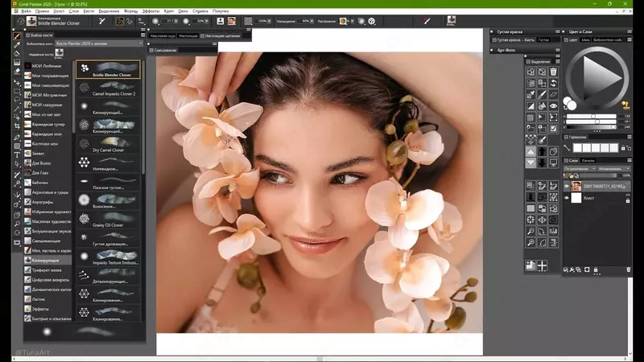Choose the Camel Impasto Cloner 2 brush variant
644x362 pixels.
[x=108, y=88]
